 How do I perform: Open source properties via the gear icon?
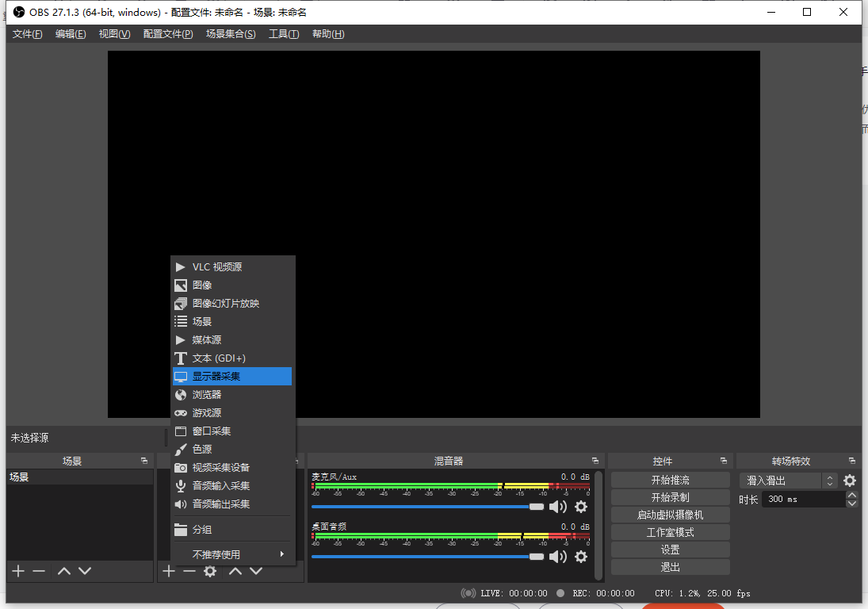click(208, 571)
